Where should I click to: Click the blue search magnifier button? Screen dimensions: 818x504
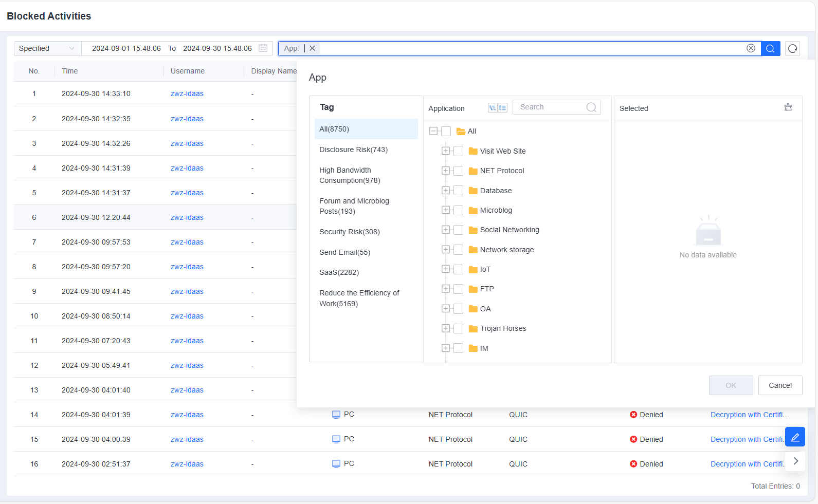(x=770, y=48)
